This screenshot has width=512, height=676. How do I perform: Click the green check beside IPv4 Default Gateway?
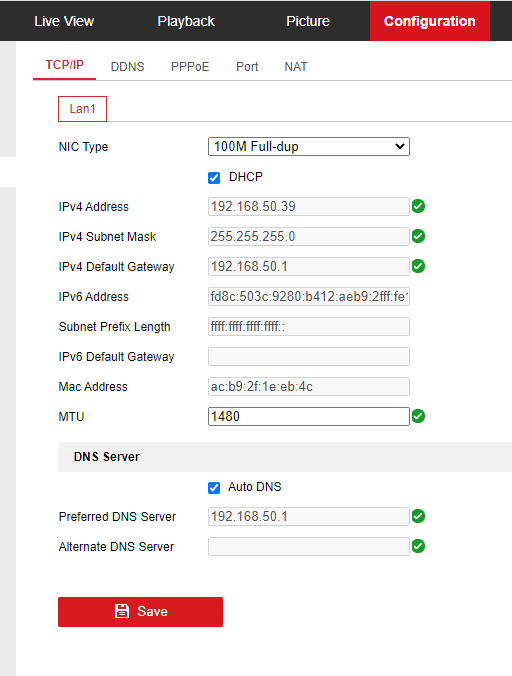(418, 266)
